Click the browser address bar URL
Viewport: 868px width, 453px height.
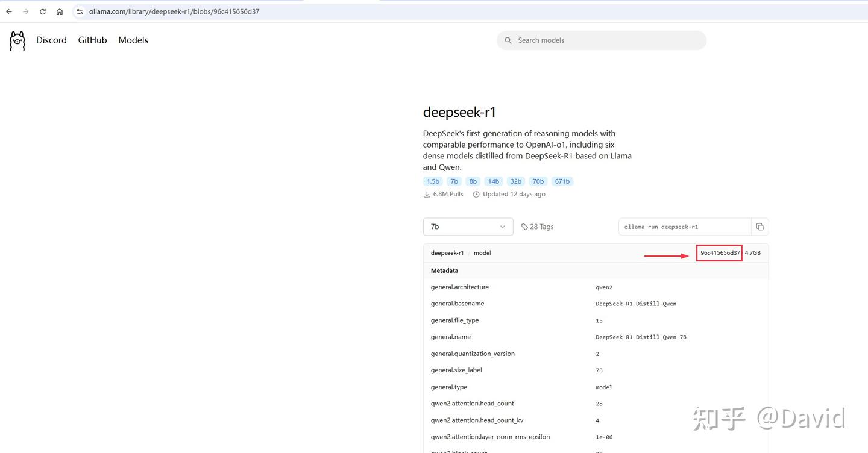pyautogui.click(x=174, y=11)
